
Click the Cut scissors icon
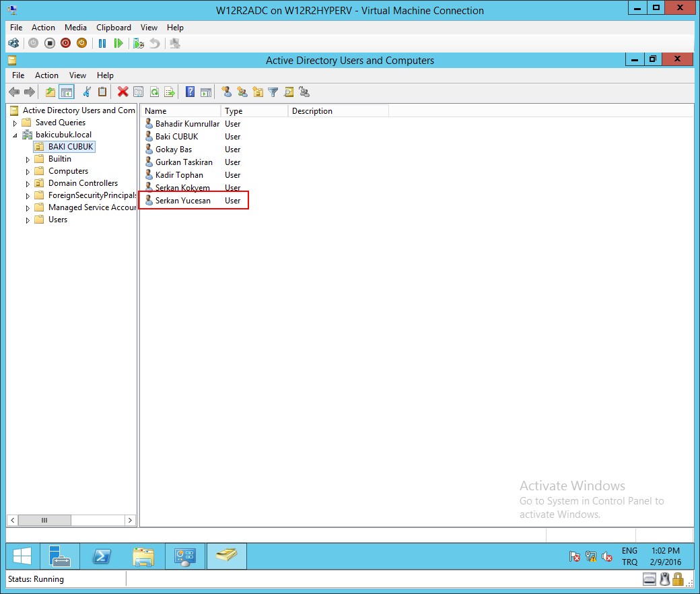click(87, 92)
